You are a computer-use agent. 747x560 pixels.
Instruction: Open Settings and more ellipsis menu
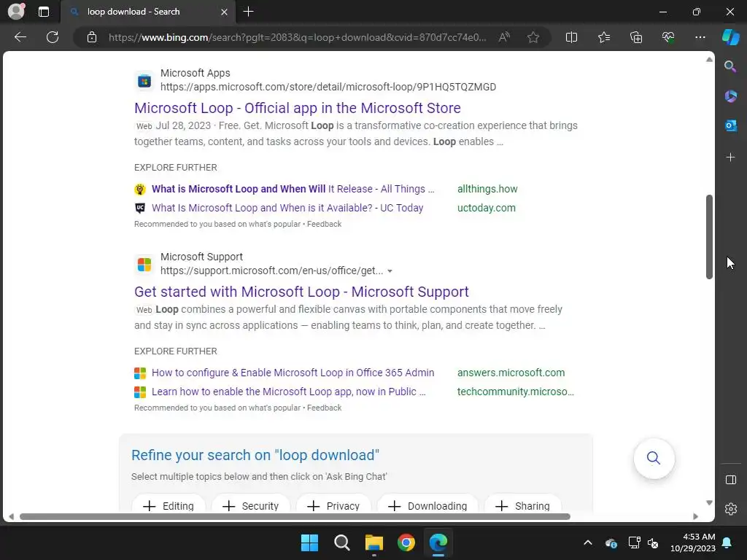700,37
